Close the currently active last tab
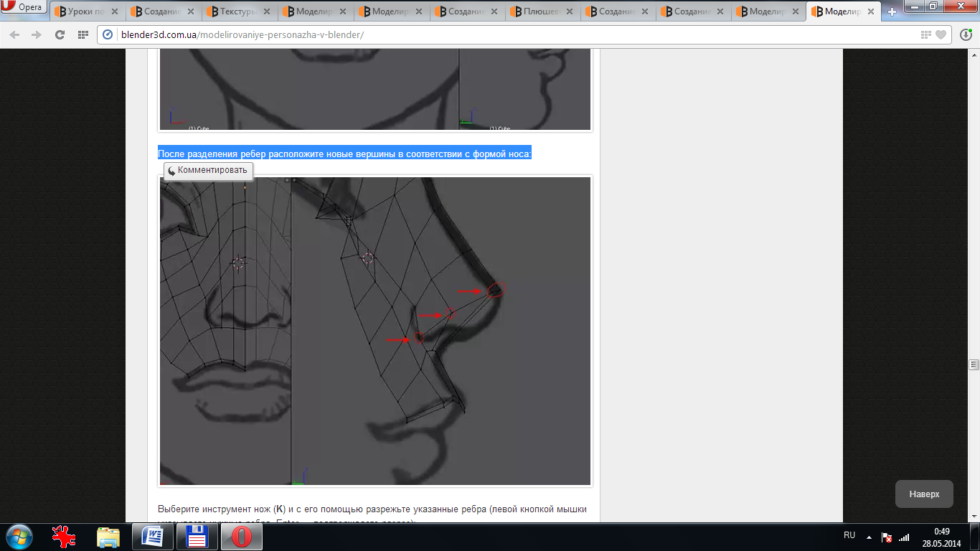The width and height of the screenshot is (980, 551). pos(872,11)
